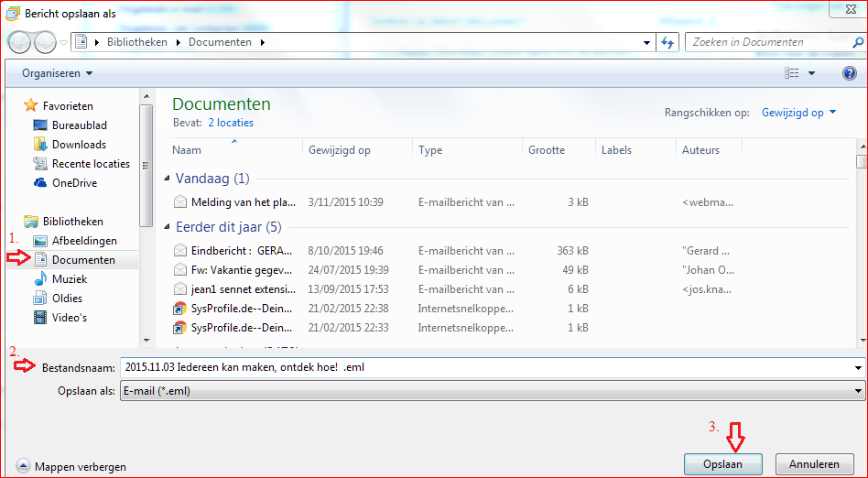Image resolution: width=868 pixels, height=478 pixels.
Task: Click the Back navigation arrow button
Action: (x=20, y=42)
